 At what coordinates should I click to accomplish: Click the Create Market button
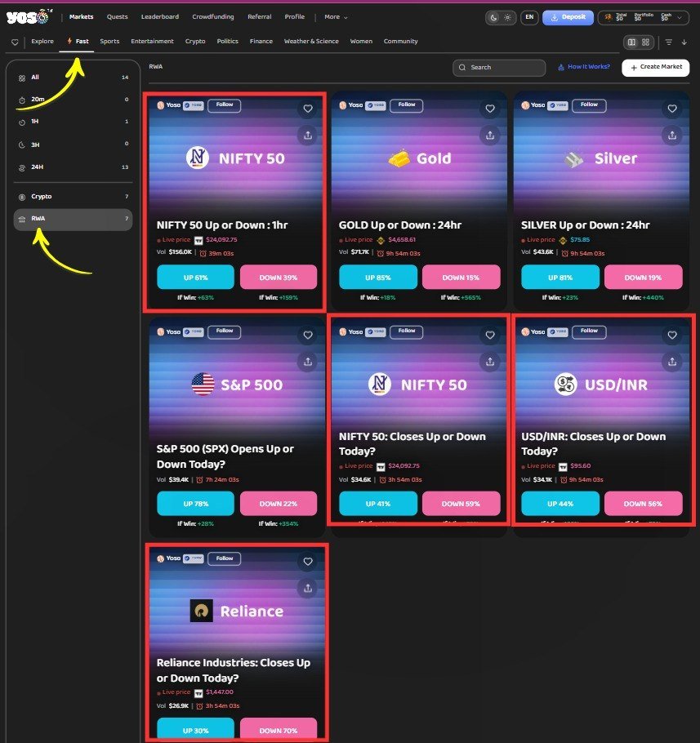click(x=655, y=67)
